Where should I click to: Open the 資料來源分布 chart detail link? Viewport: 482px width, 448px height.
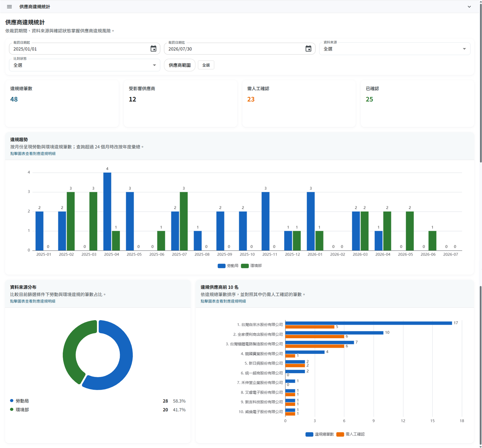point(33,301)
